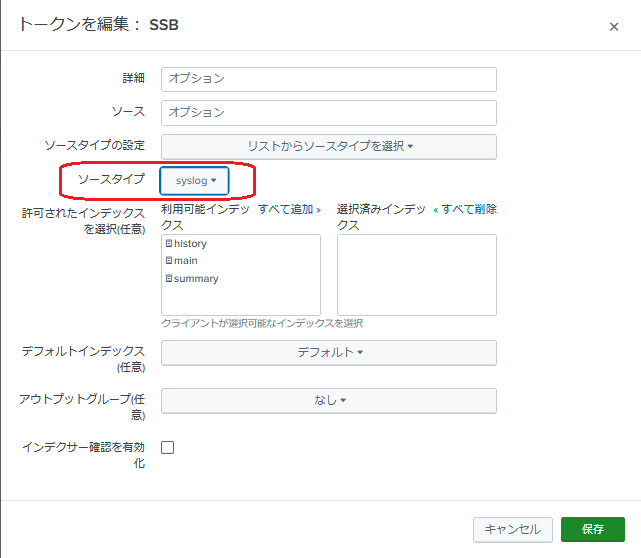This screenshot has width=641, height=558.
Task: Click the キャンセル button
Action: (513, 529)
